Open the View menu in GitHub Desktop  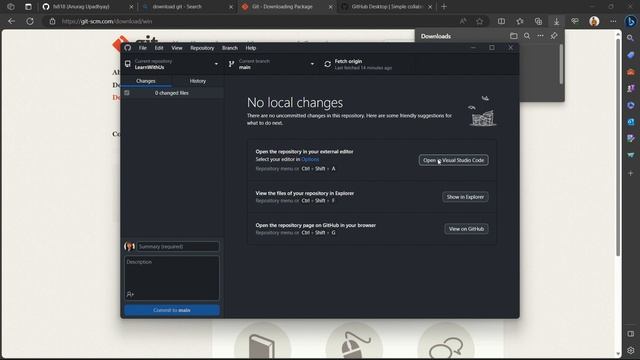(177, 48)
